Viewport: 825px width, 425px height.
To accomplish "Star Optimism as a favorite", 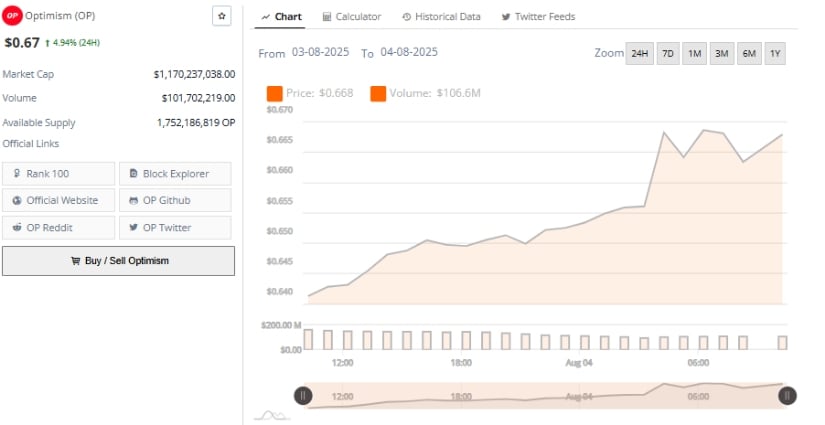I will (222, 16).
